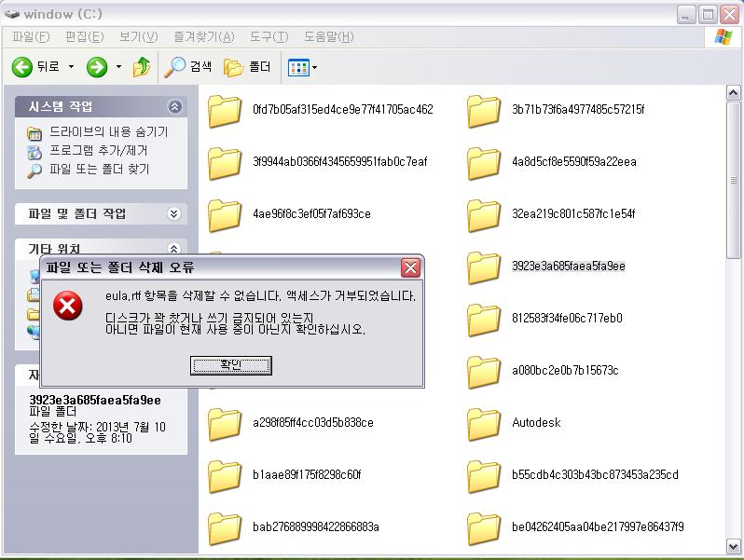Screen dimensions: 744x560
Task: Click the Forward green arrow icon
Action: 97,67
